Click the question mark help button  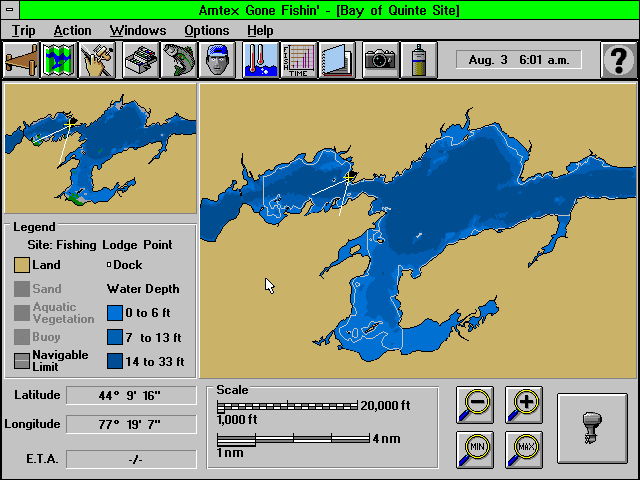[x=619, y=60]
